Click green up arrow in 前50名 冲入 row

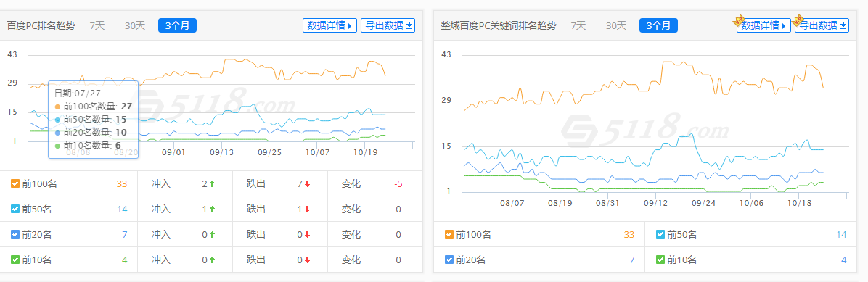[x=212, y=210]
